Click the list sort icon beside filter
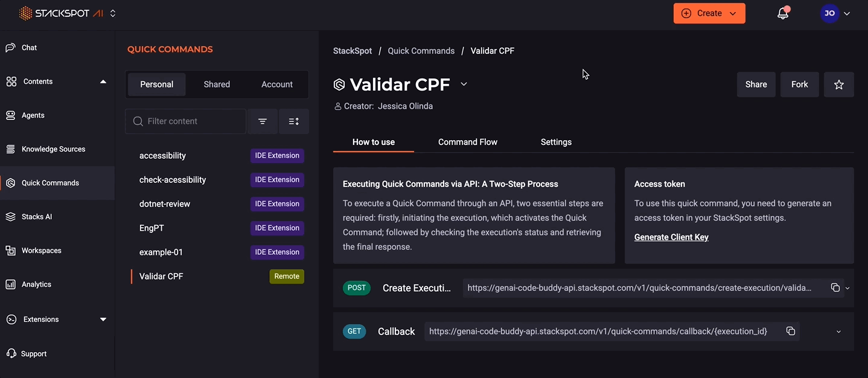868x378 pixels. click(294, 121)
